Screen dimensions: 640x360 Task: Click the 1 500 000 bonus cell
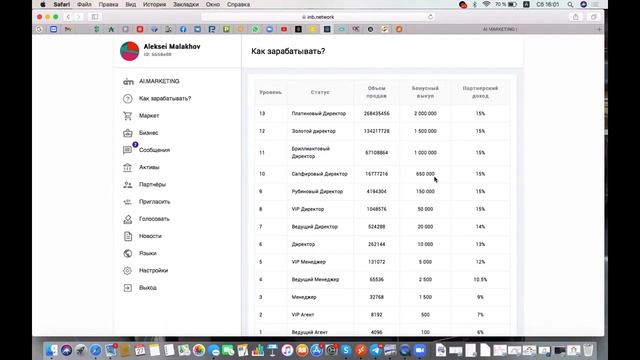coord(425,131)
